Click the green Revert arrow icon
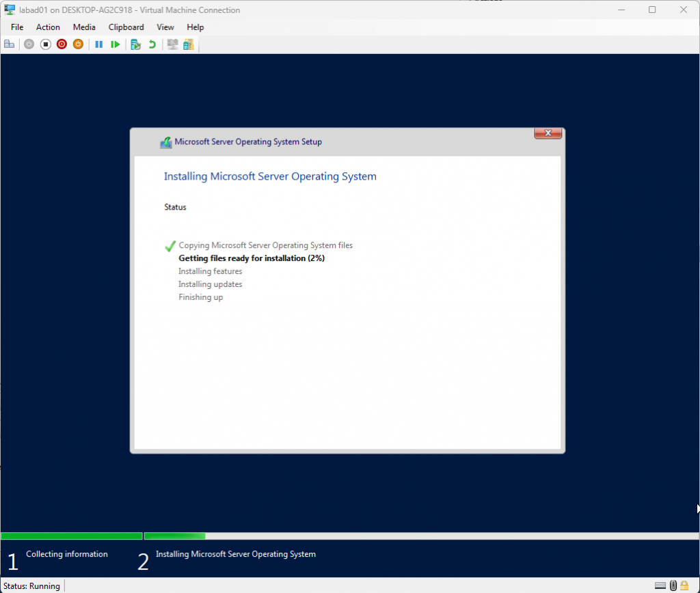This screenshot has width=700, height=593. (x=152, y=44)
